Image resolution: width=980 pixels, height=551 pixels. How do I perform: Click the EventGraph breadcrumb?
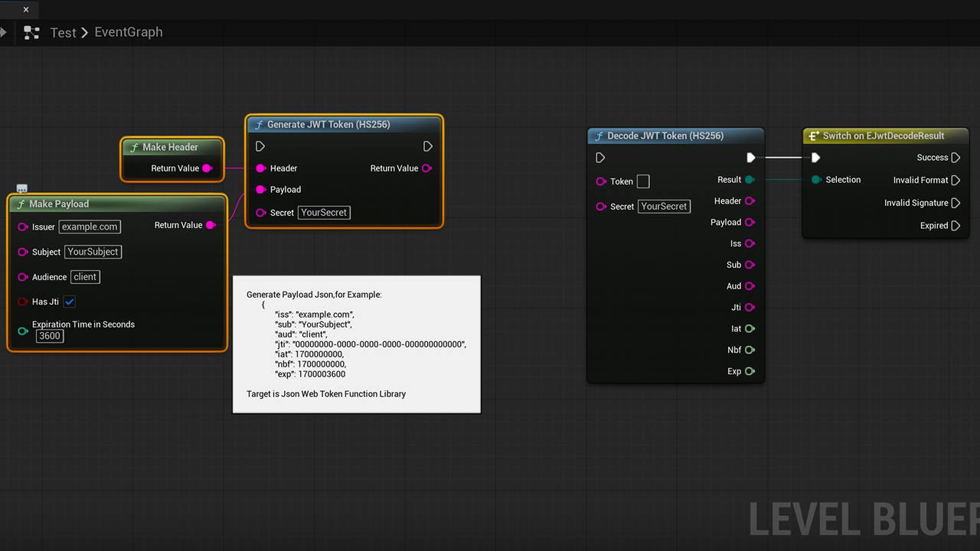tap(129, 32)
